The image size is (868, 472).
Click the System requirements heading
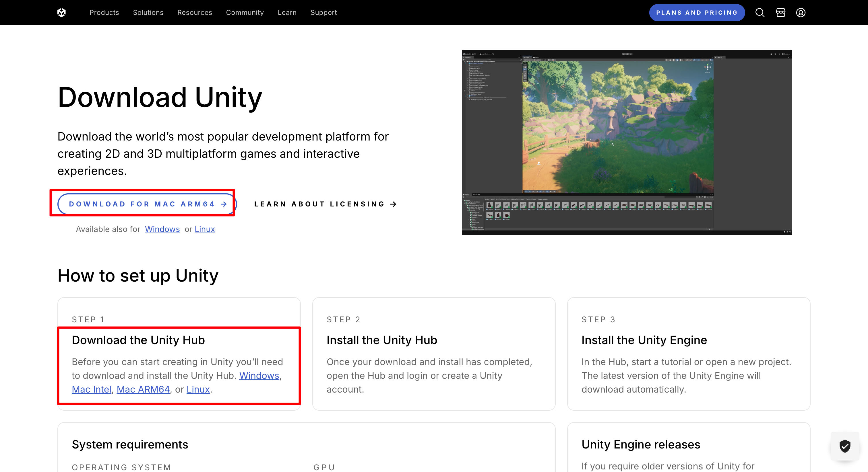[x=130, y=444]
